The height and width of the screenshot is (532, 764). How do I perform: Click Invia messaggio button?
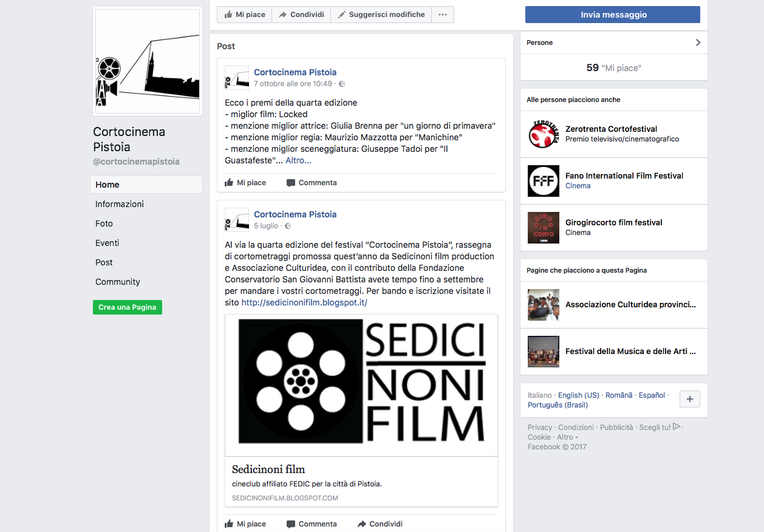pyautogui.click(x=613, y=15)
